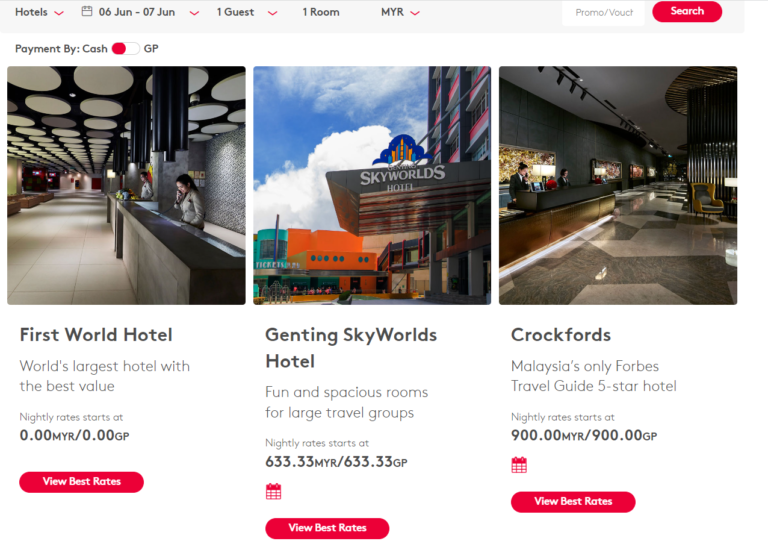
Task: View Best Rates for Crockfords
Action: (573, 502)
